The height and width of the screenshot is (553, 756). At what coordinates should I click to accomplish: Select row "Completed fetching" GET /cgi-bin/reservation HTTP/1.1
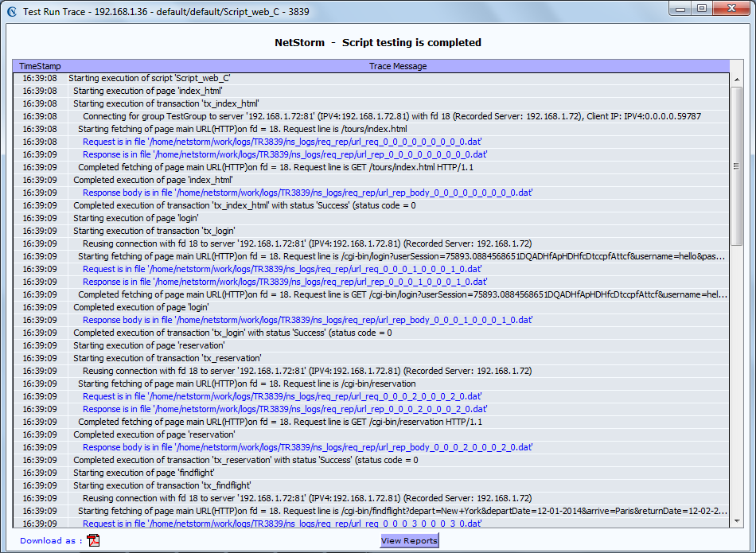372,422
